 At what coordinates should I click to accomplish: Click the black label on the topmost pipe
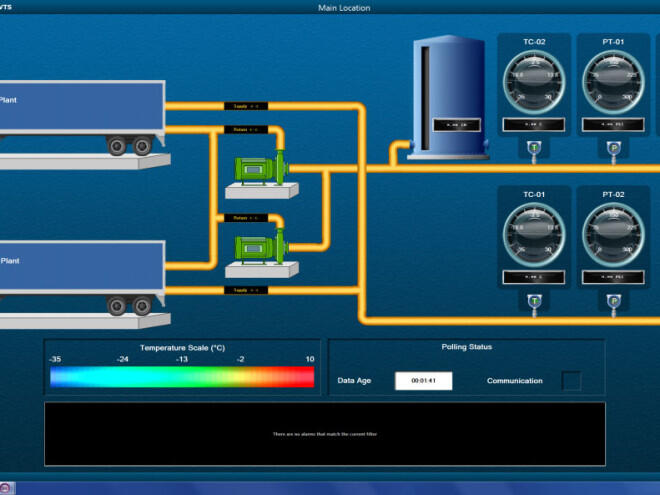[246, 106]
